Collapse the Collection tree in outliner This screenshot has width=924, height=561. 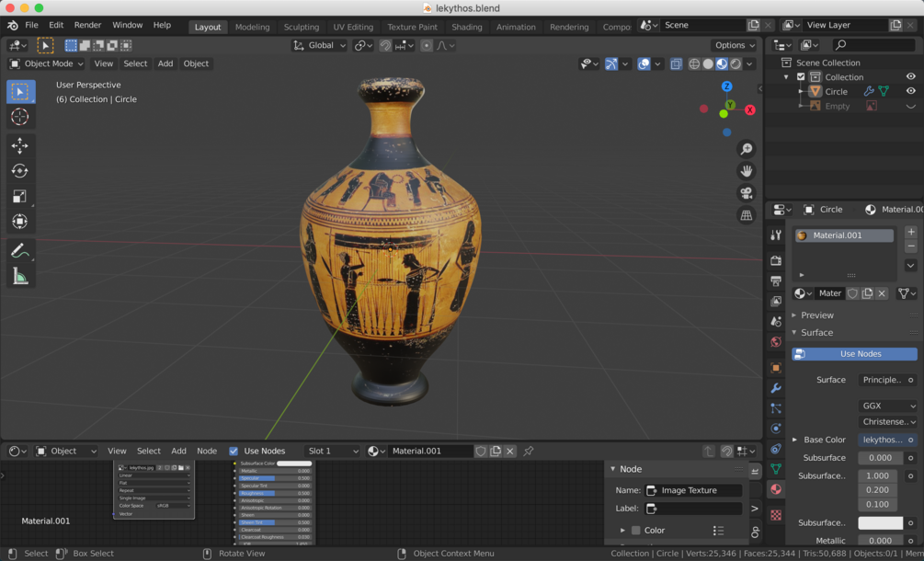[x=786, y=77]
